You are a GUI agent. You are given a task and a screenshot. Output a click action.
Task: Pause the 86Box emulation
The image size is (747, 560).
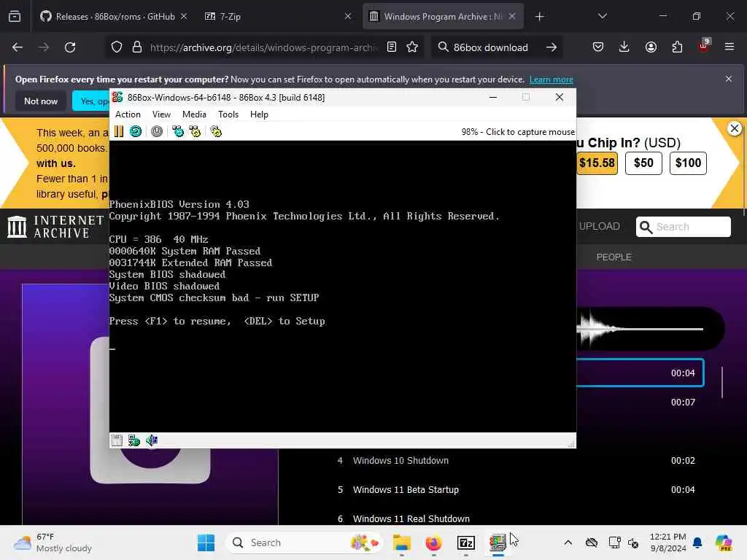coord(119,131)
